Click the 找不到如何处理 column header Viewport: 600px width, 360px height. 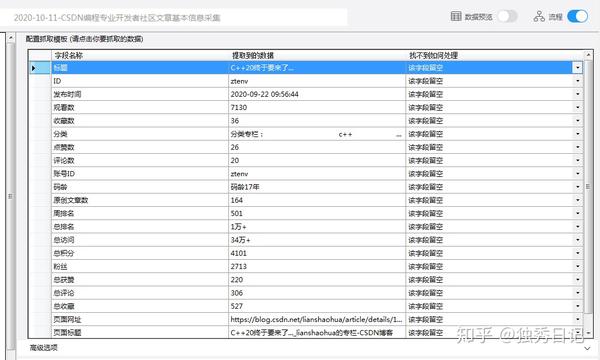494,55
